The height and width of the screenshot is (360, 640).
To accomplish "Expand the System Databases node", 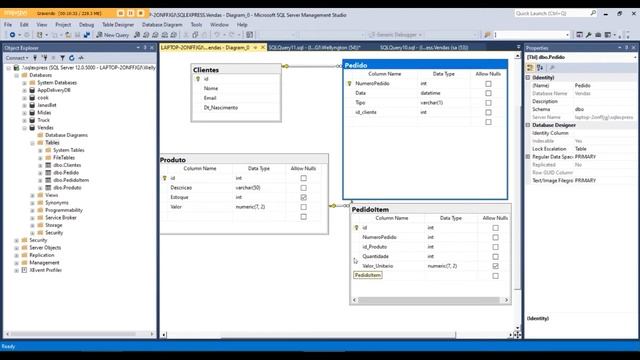I will 24,83.
